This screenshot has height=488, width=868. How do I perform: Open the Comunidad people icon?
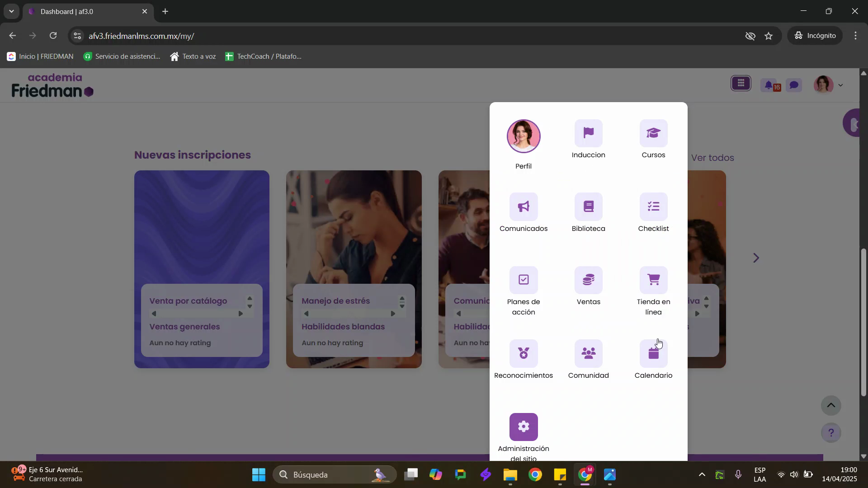[588, 353]
